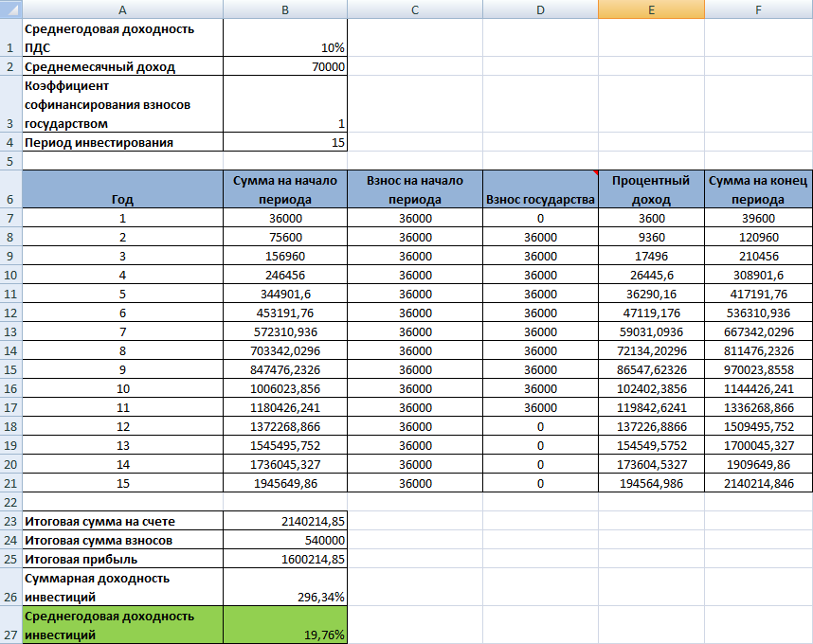Click the 'Сумма на начало периода' header
813x644 pixels.
click(285, 189)
